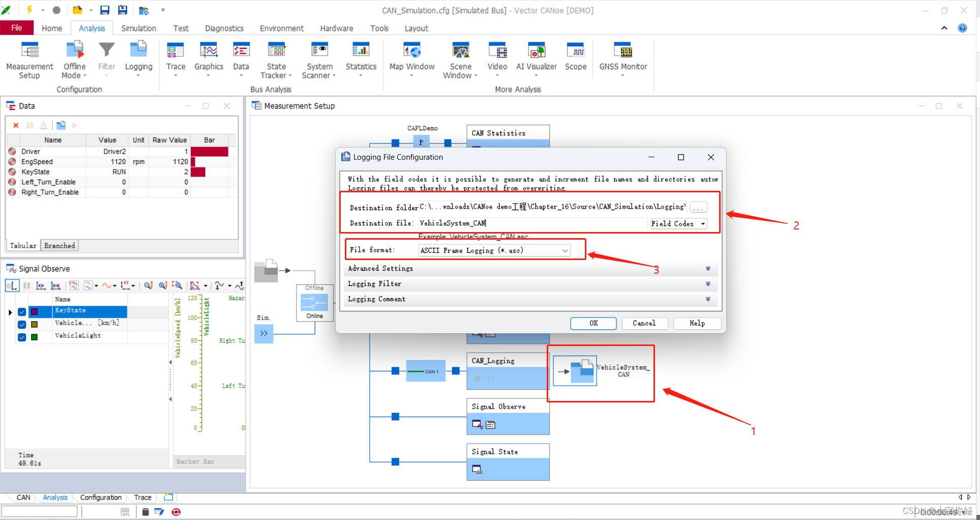Open the File menu
The height and width of the screenshot is (520, 980).
coord(17,28)
